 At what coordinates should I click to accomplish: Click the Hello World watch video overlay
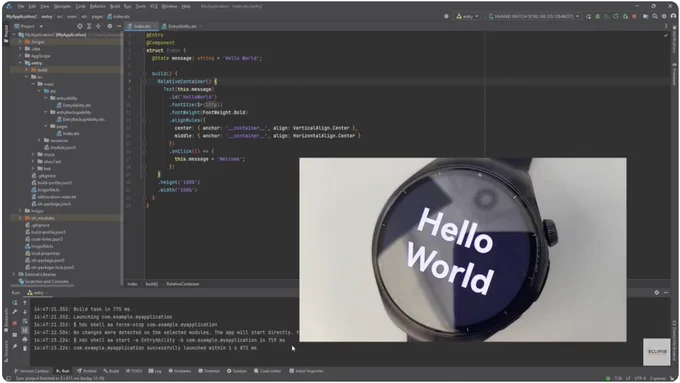pos(463,249)
